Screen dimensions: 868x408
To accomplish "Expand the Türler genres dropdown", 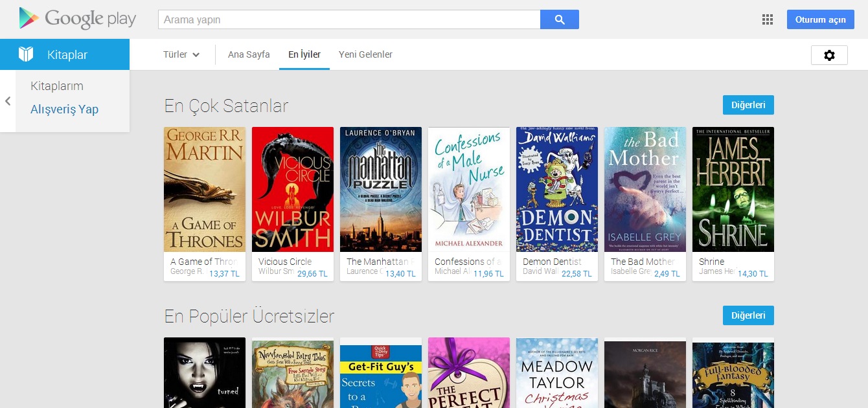I will (181, 54).
